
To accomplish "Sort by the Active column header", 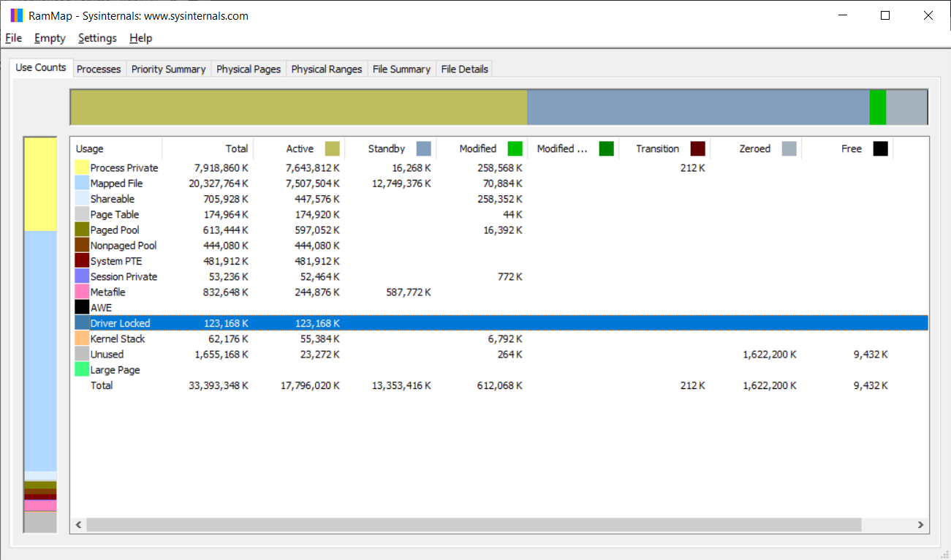I will tap(299, 148).
